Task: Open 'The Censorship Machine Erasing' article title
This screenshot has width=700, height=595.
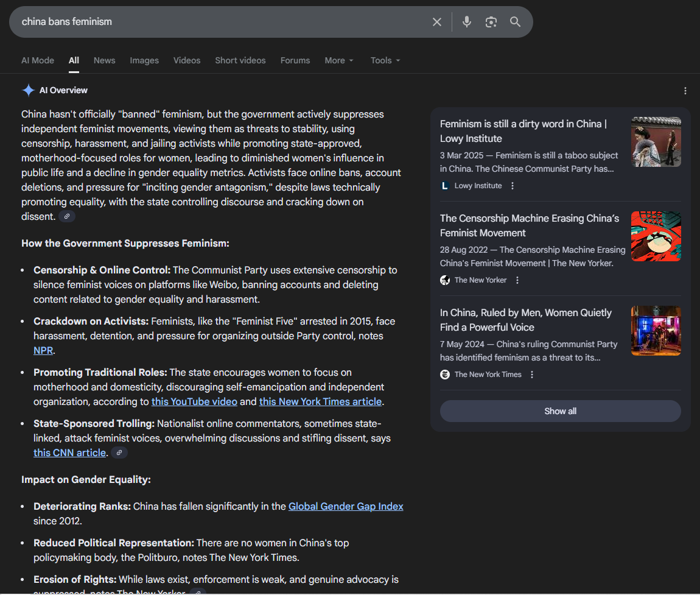Action: pyautogui.click(x=530, y=225)
